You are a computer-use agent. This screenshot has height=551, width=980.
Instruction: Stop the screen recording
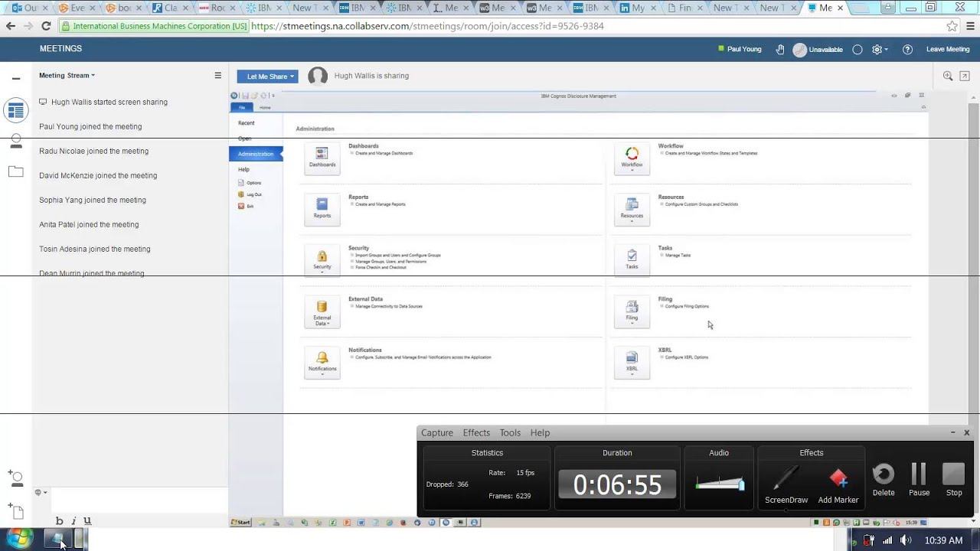click(x=954, y=479)
